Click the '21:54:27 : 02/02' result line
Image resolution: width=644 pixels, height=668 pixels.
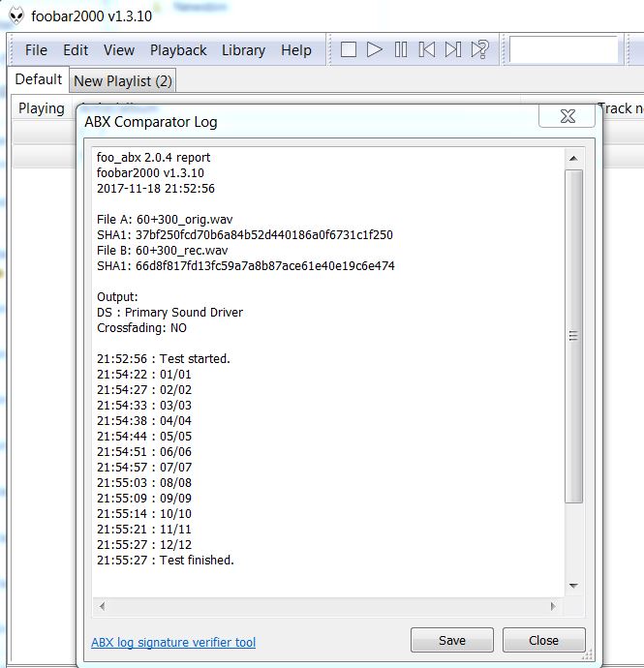point(144,390)
